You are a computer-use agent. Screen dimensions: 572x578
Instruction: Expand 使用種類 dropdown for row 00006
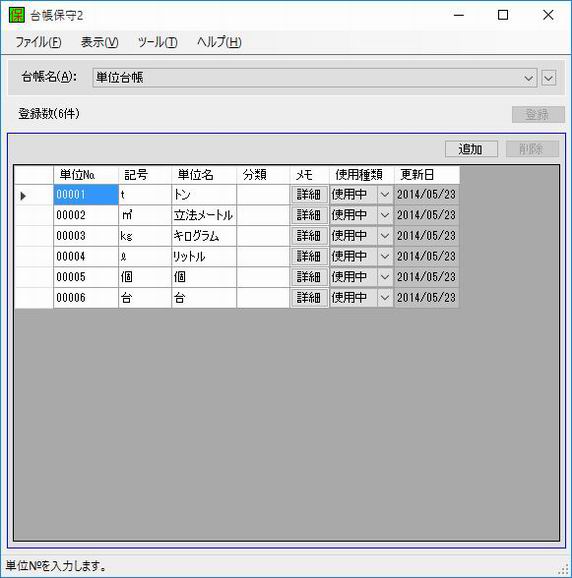pyautogui.click(x=385, y=297)
